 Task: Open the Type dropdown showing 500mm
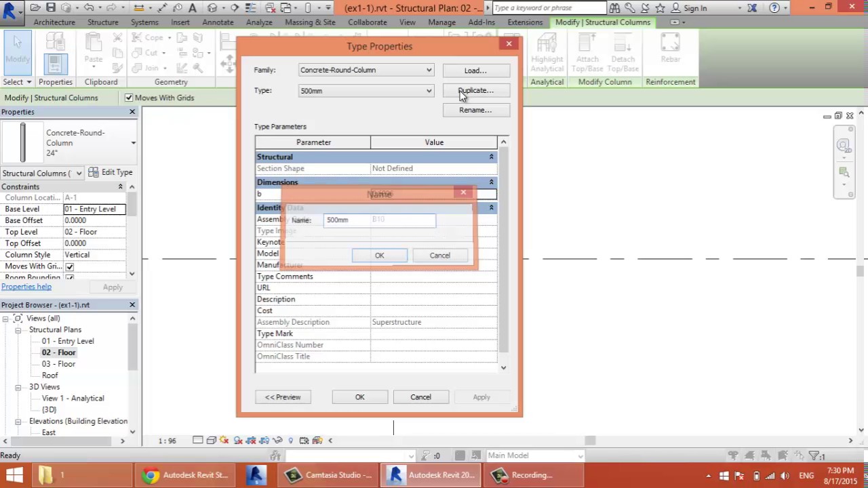429,91
